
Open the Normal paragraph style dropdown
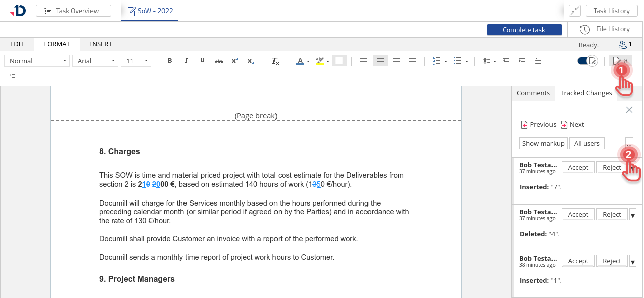(37, 61)
